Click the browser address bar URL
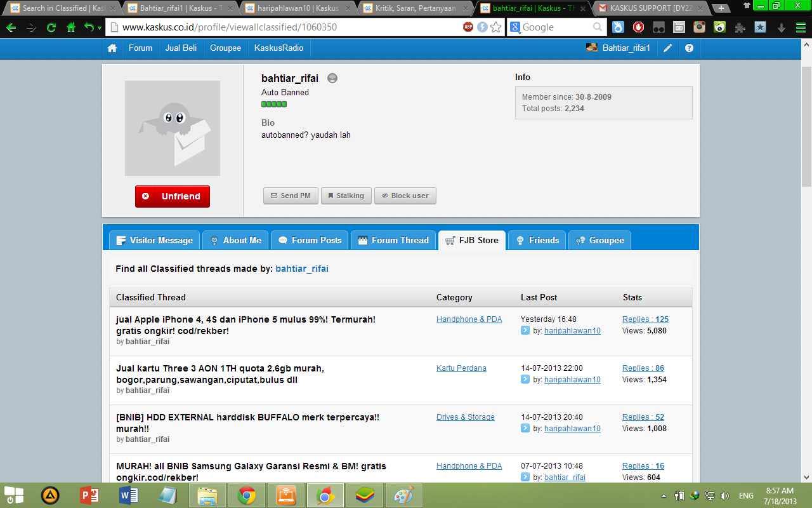The image size is (812, 508). [x=230, y=27]
